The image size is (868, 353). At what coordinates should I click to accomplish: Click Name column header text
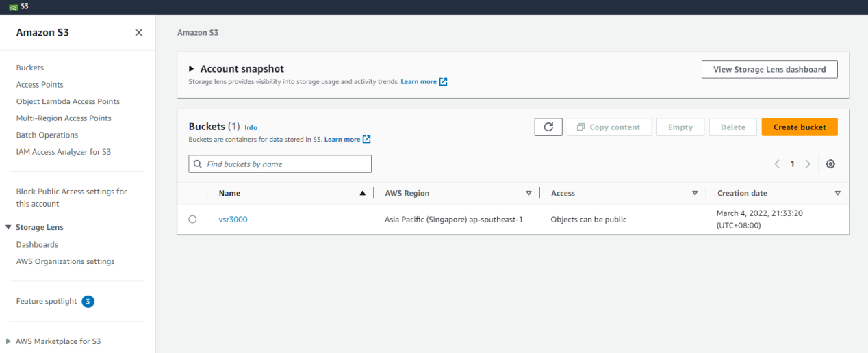(229, 194)
